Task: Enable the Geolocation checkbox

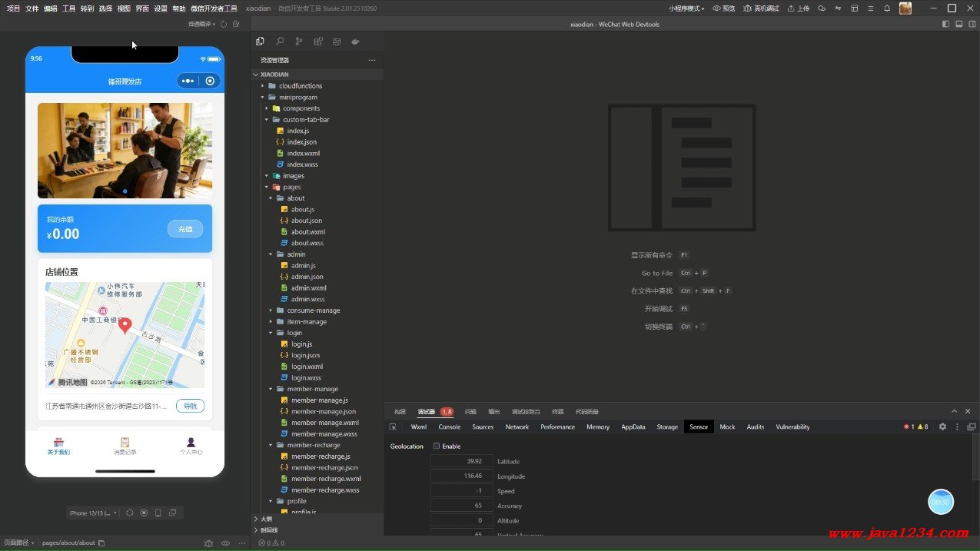Action: pos(437,446)
